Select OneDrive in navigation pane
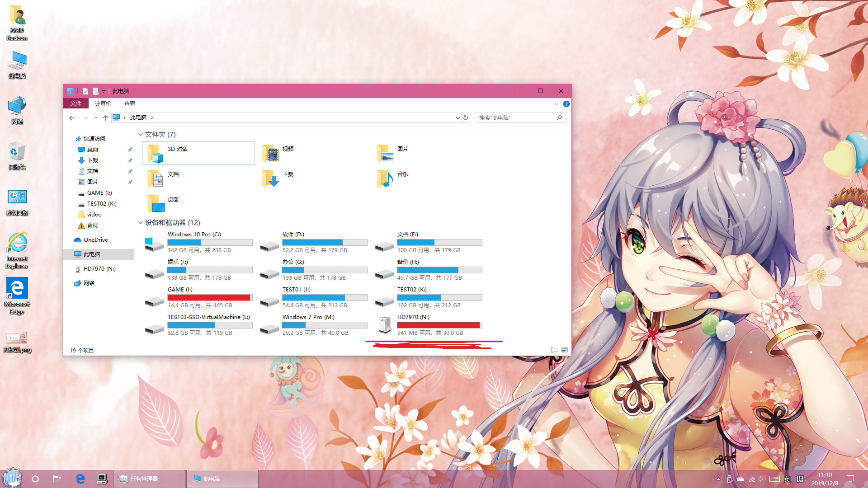Screen dimensions: 868x488 tap(95, 239)
